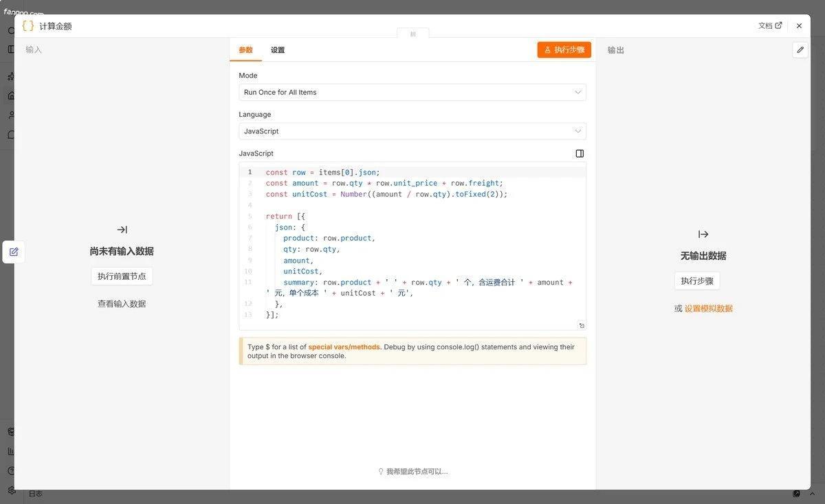Click 我希望此节点可以… suggestion link
Image resolution: width=825 pixels, height=504 pixels.
point(412,472)
